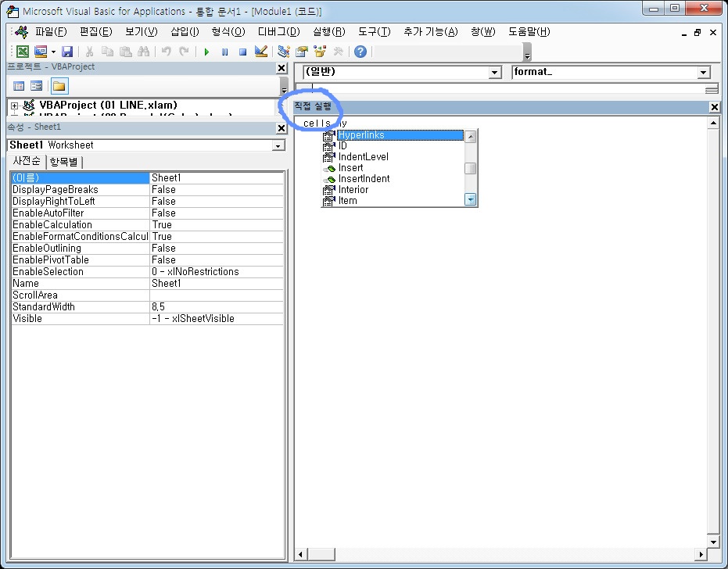Close the Properties - Sheet1 panel
Image resolution: width=728 pixels, height=569 pixels.
click(282, 128)
